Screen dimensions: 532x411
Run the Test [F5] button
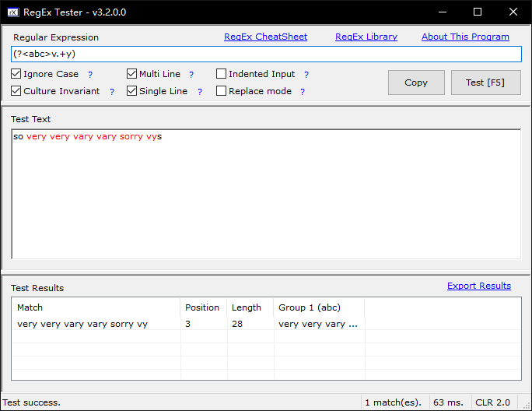coord(485,83)
